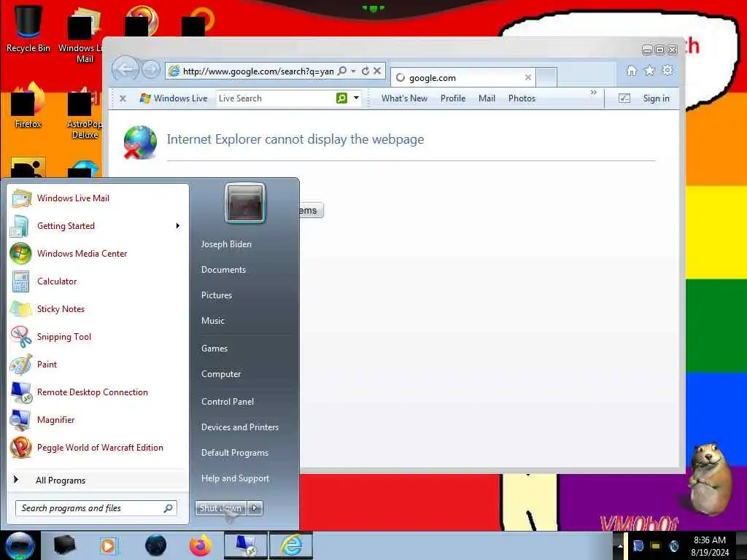The height and width of the screenshot is (560, 747).
Task: Open Games folder
Action: tap(214, 348)
